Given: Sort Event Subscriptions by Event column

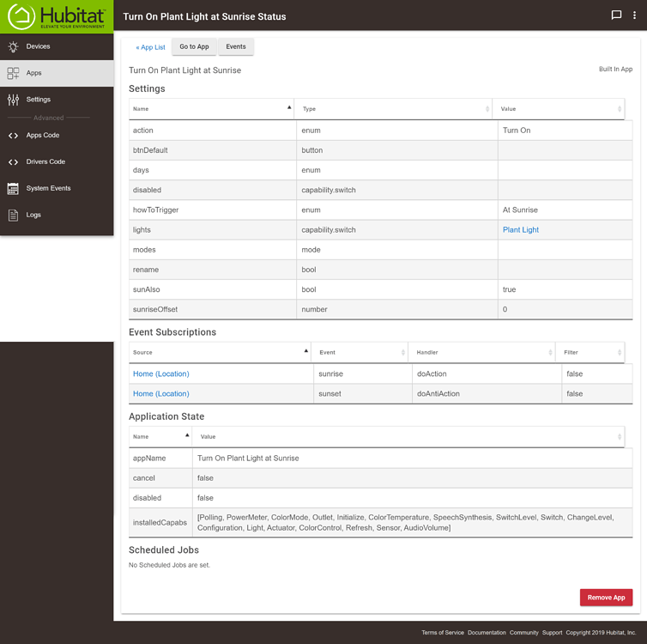Looking at the screenshot, I should 360,353.
